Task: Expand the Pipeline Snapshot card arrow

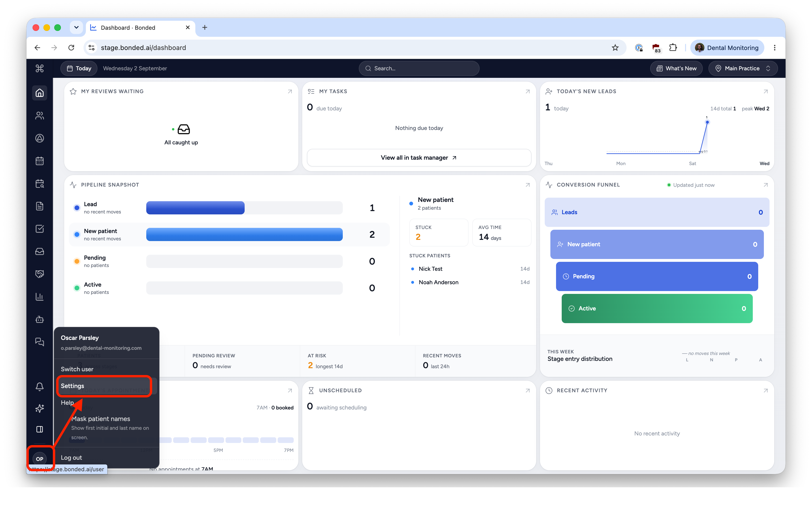Action: point(527,185)
